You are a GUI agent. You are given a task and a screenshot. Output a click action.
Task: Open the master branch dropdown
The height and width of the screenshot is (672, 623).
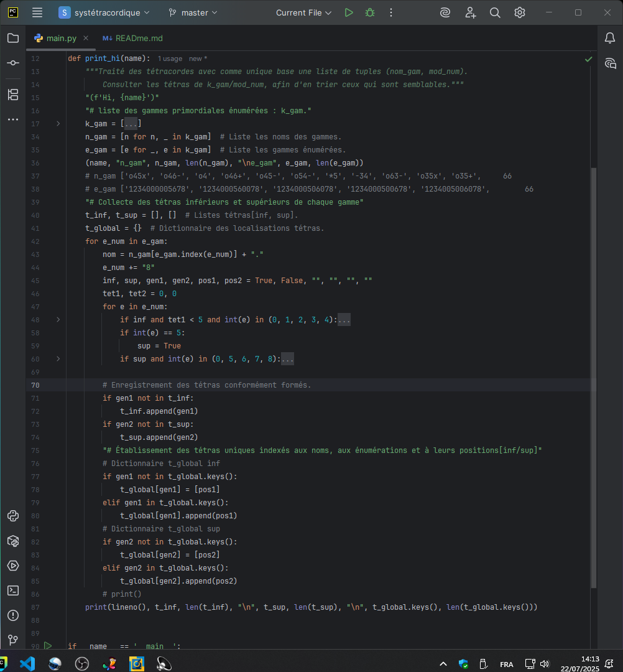tap(193, 12)
